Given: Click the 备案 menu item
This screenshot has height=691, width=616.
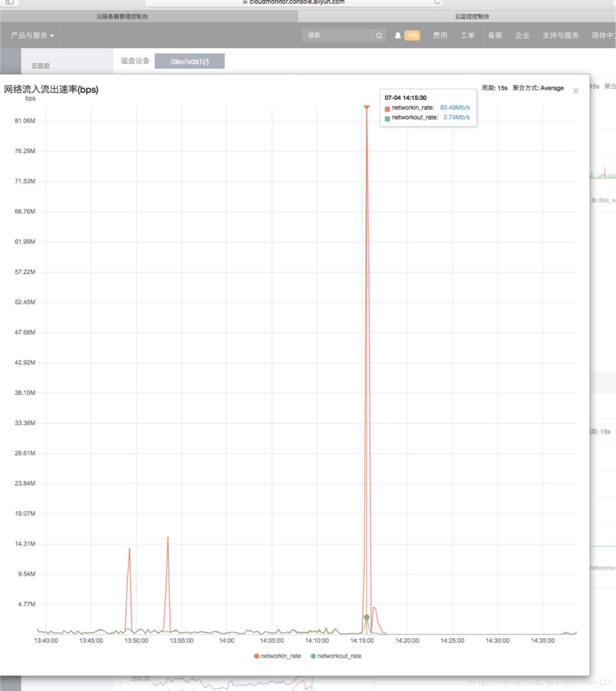Looking at the screenshot, I should [x=495, y=35].
